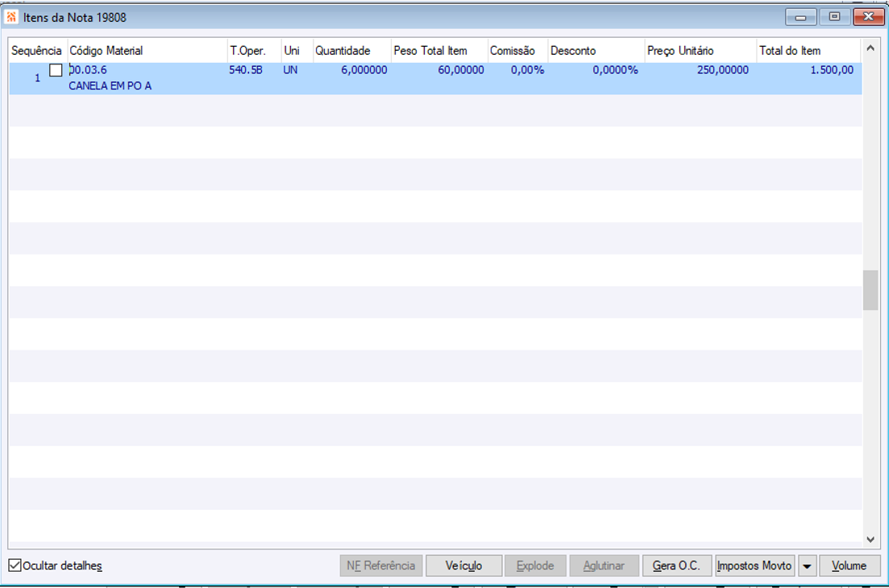Click weight value 60,00000

[461, 70]
